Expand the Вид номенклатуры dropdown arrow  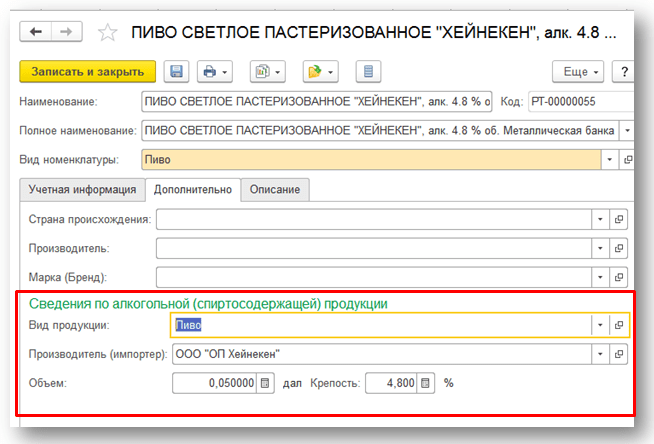click(x=609, y=160)
